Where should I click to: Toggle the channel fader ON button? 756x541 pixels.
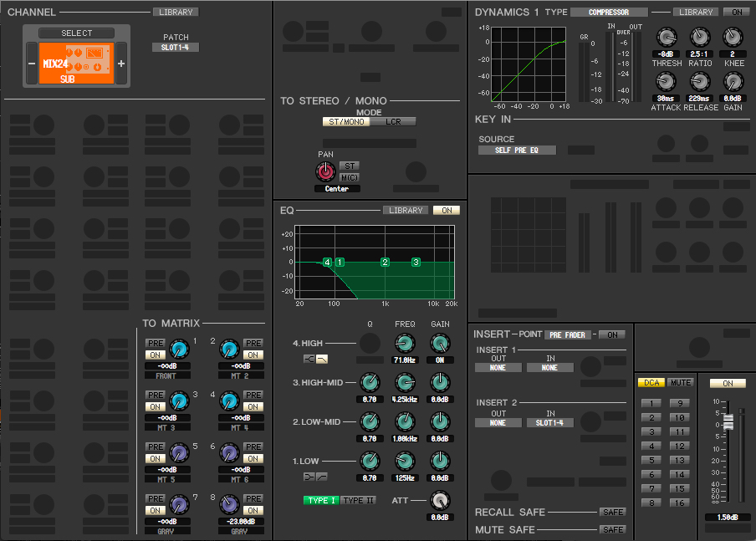pos(728,383)
